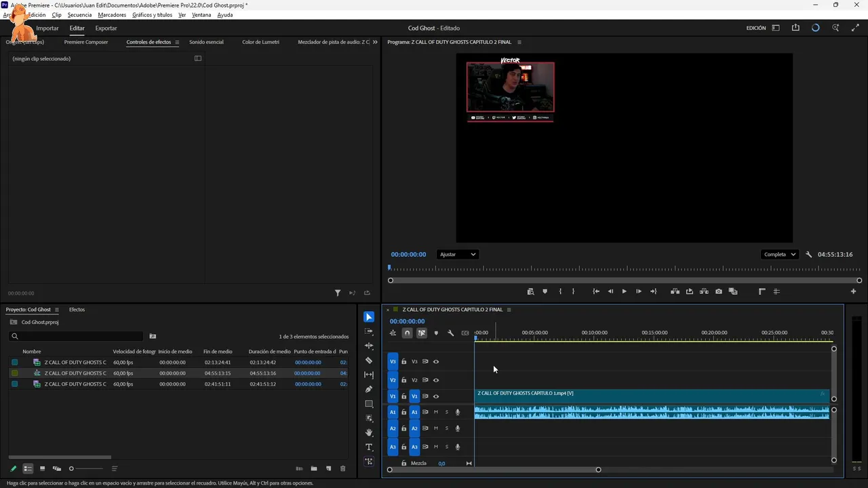The height and width of the screenshot is (488, 868).
Task: Open the Marcadores menu
Action: pyautogui.click(x=112, y=15)
